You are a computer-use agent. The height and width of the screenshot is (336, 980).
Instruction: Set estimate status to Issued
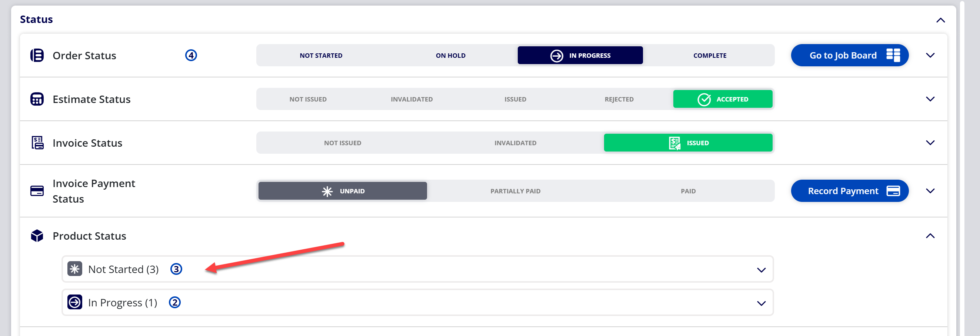pos(515,99)
